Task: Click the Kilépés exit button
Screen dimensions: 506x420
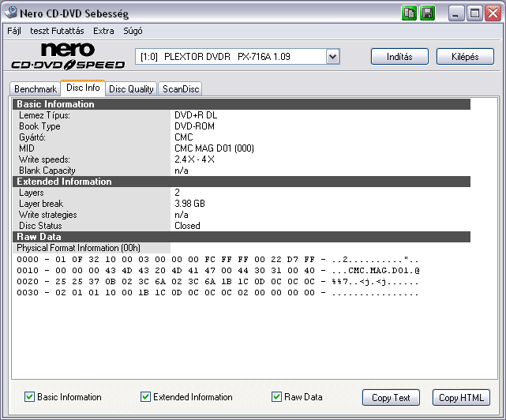Action: pos(465,57)
